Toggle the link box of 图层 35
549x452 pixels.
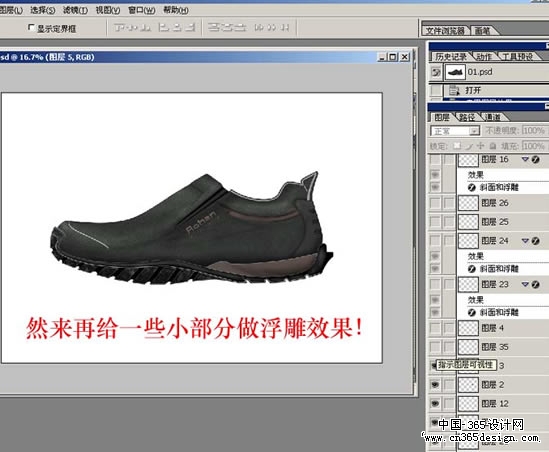[x=449, y=347]
